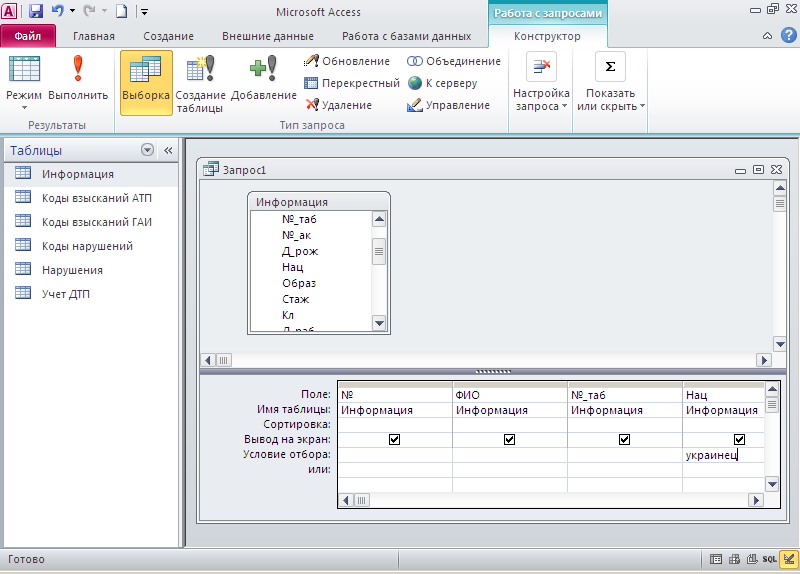The width and height of the screenshot is (800, 574).
Task: Open the Коды взысканий АТП table
Action: pos(91,198)
